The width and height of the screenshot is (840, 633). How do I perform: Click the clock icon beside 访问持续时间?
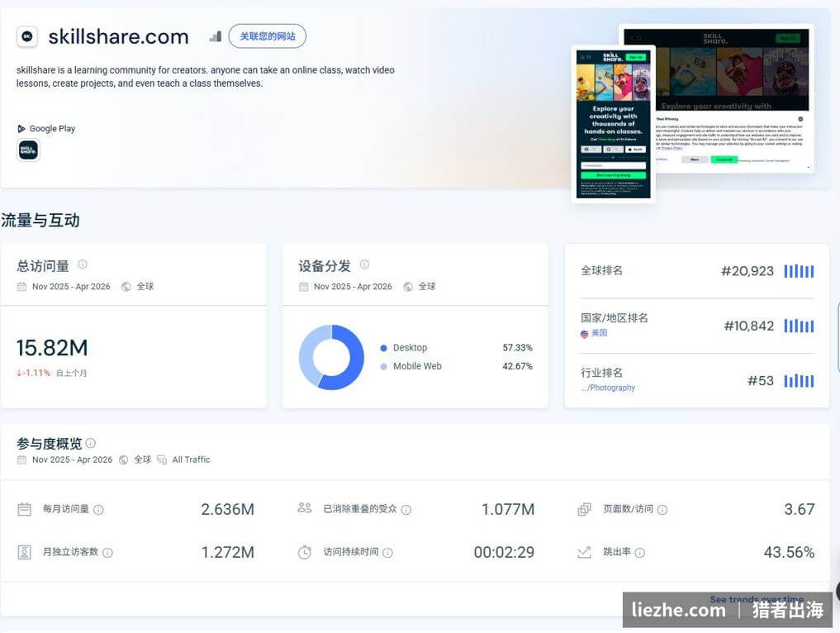[x=304, y=552]
